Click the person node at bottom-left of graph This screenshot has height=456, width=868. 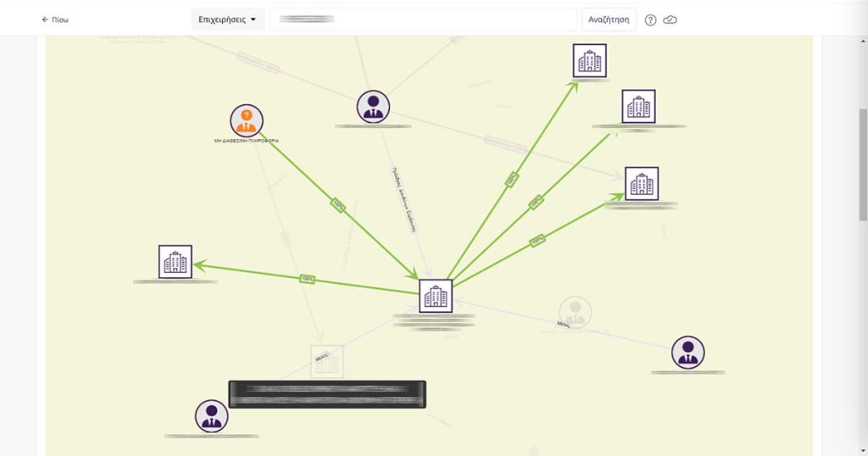[211, 416]
